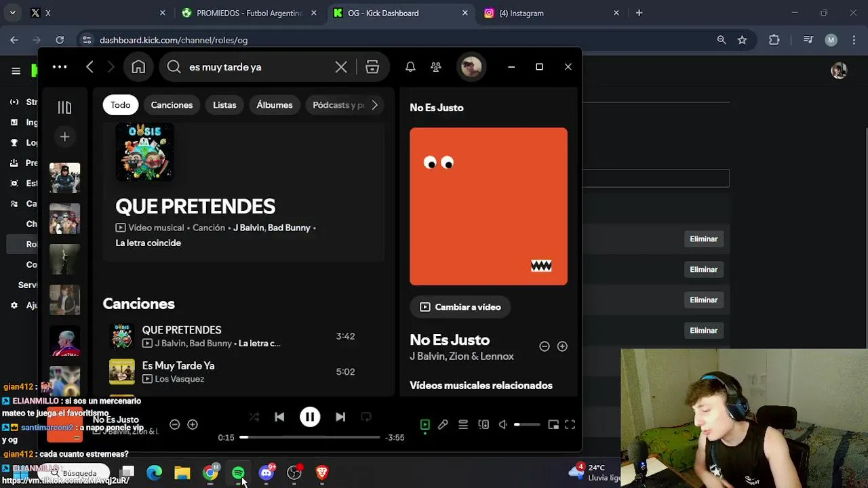
Task: Select the Álbumes filter chip
Action: coord(275,105)
